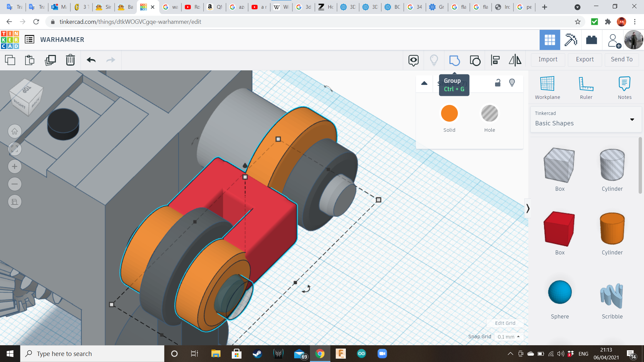
Task: Open the Send To menu
Action: pos(622,59)
